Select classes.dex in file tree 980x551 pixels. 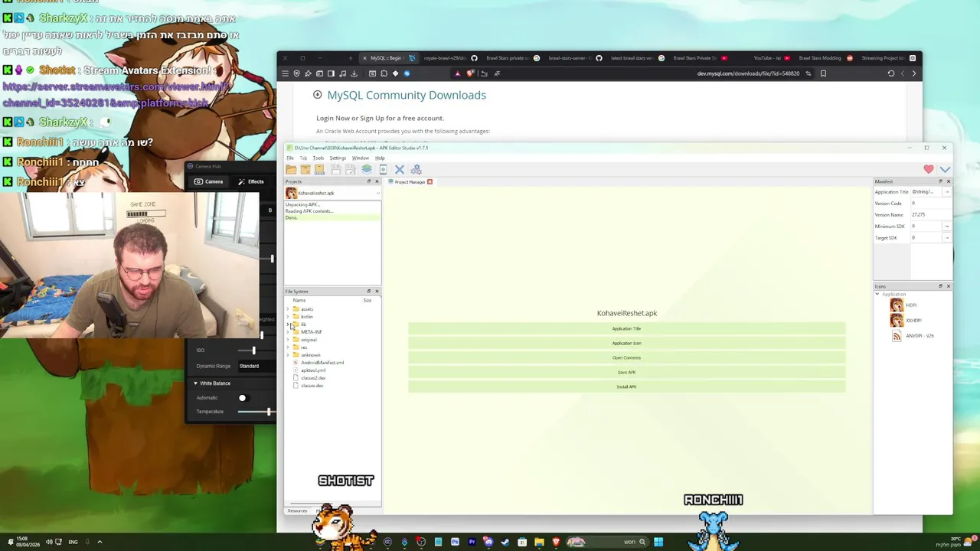click(x=312, y=386)
